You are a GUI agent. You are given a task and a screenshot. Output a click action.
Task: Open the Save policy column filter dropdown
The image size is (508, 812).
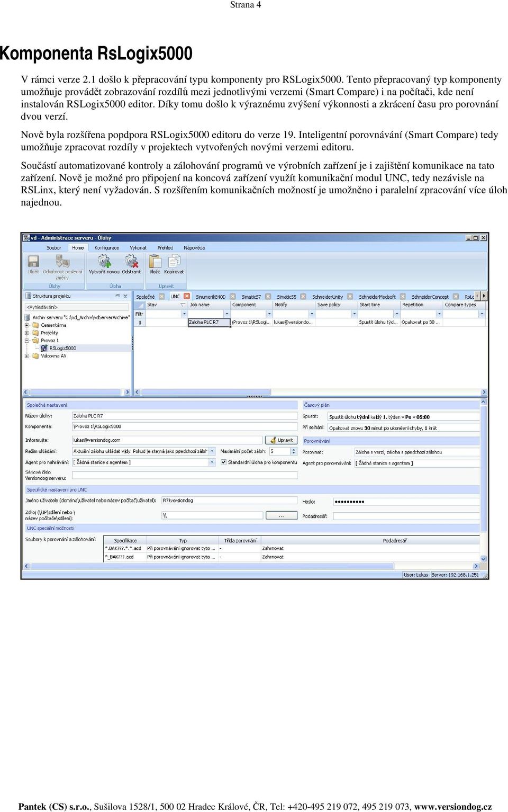pos(354,314)
